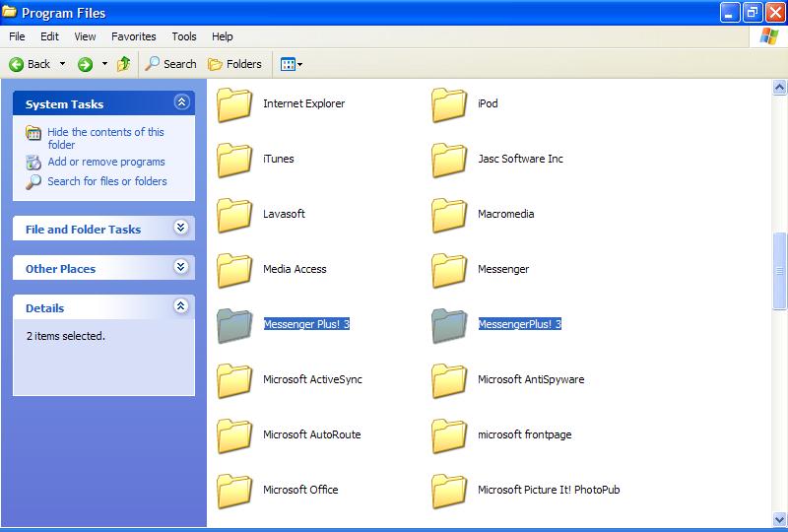788x532 pixels.
Task: Collapse the System Tasks panel
Action: 181,102
